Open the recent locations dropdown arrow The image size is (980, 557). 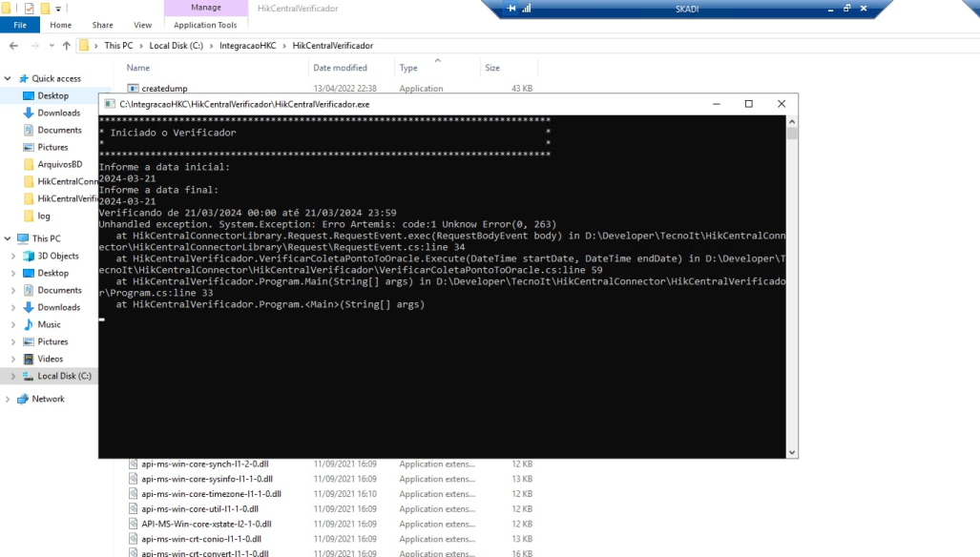(x=51, y=46)
